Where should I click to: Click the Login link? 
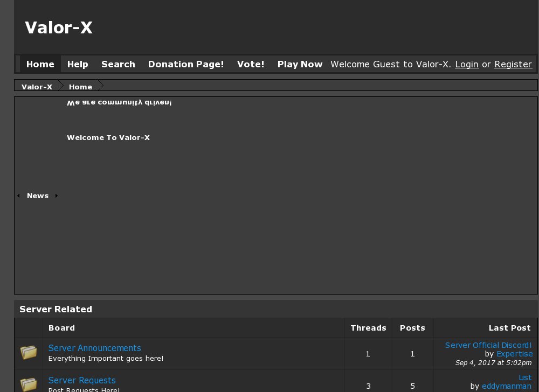click(467, 64)
